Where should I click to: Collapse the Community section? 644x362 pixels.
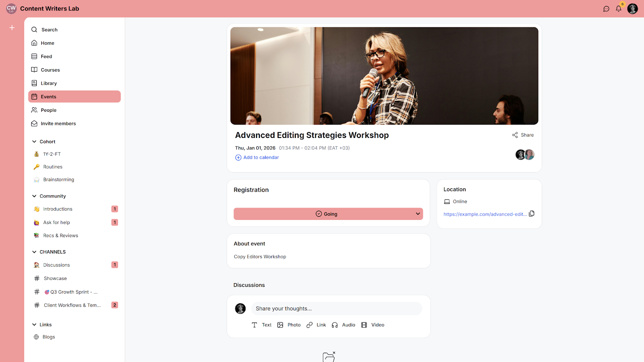34,196
